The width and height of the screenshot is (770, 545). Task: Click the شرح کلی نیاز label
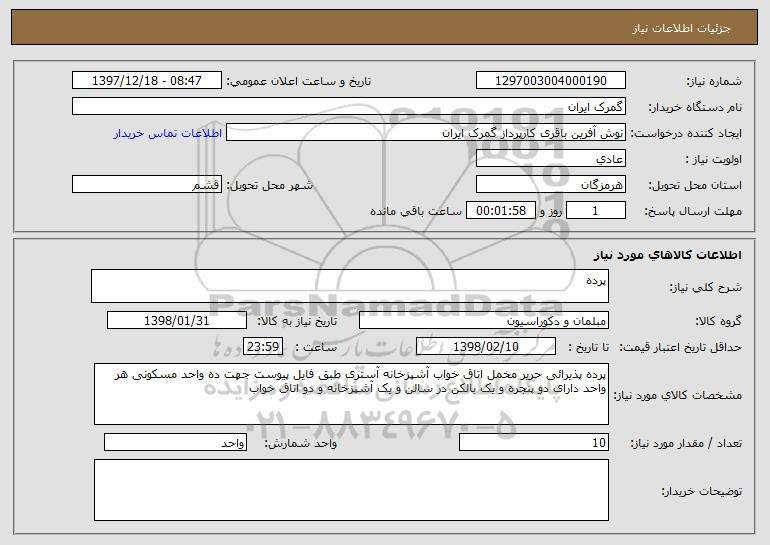click(706, 287)
